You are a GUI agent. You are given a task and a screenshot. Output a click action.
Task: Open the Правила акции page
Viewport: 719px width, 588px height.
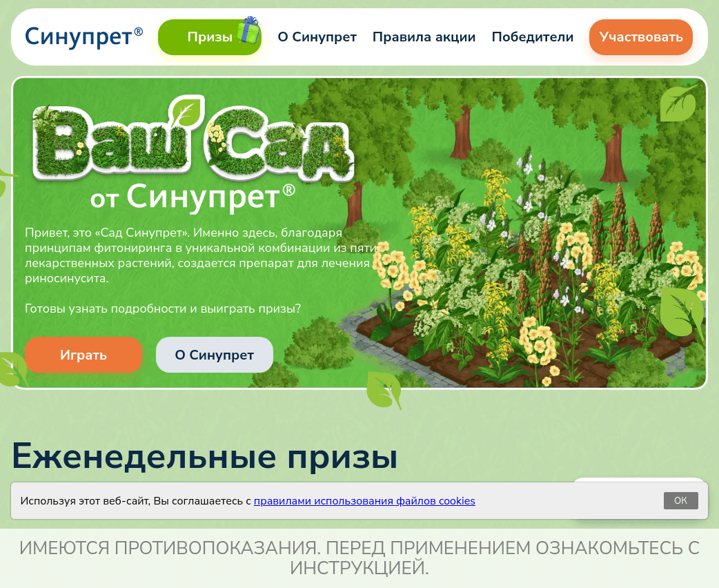tap(424, 37)
